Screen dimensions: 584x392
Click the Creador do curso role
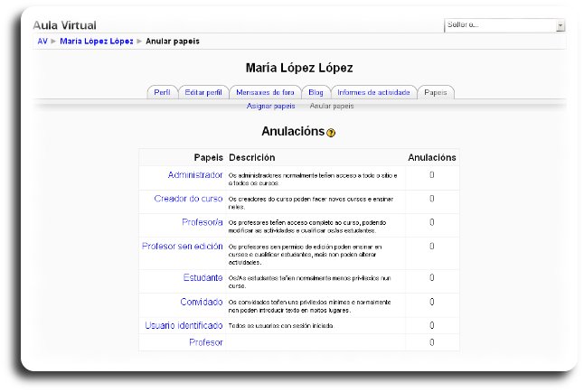click(188, 198)
